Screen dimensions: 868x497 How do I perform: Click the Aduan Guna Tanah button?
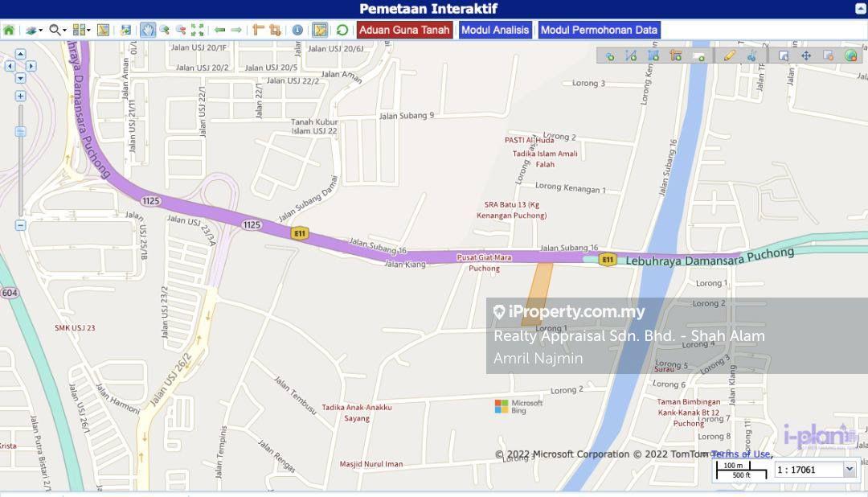(x=404, y=30)
